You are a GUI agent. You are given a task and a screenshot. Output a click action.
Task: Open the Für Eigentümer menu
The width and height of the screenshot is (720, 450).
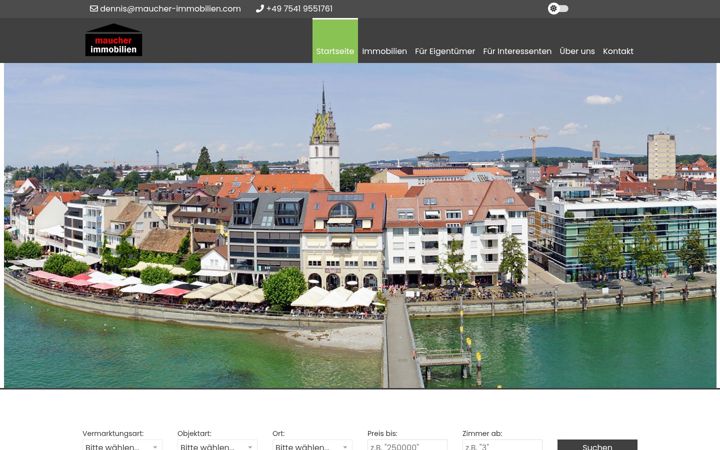click(x=445, y=51)
